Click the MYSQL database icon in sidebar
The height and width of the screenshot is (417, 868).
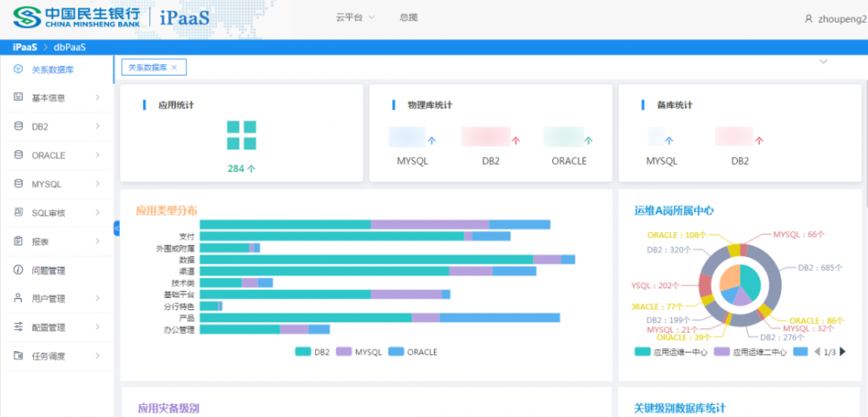tap(18, 184)
